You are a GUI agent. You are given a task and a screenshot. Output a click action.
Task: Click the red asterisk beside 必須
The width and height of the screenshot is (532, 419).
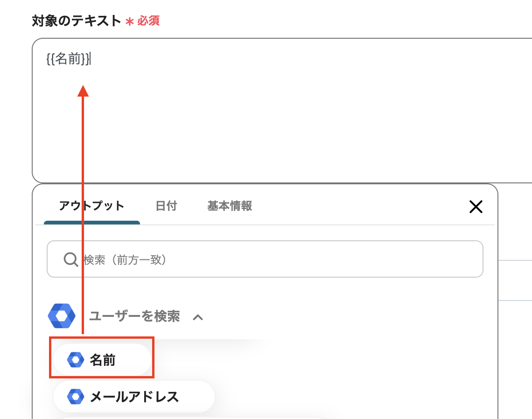pyautogui.click(x=130, y=21)
